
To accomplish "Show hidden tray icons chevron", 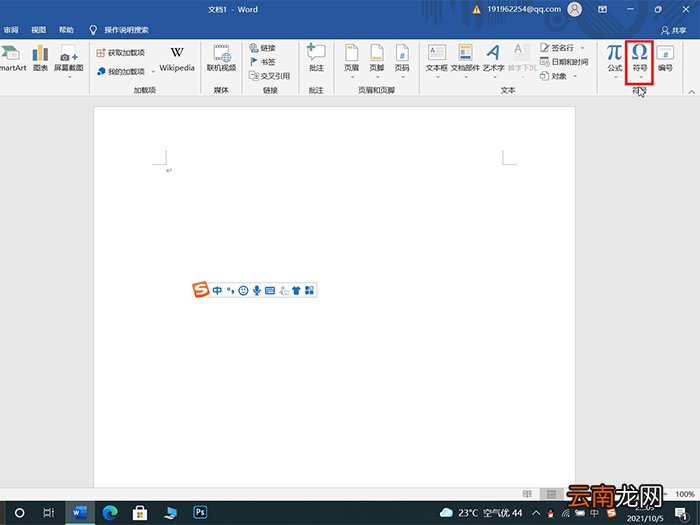I will 536,513.
